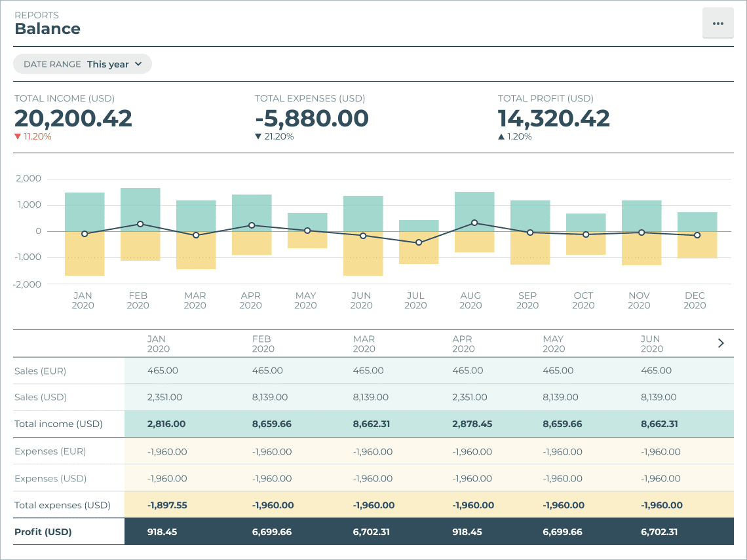Click the AUG 2020 line chart data point
Screen dimensions: 747x560
474,223
